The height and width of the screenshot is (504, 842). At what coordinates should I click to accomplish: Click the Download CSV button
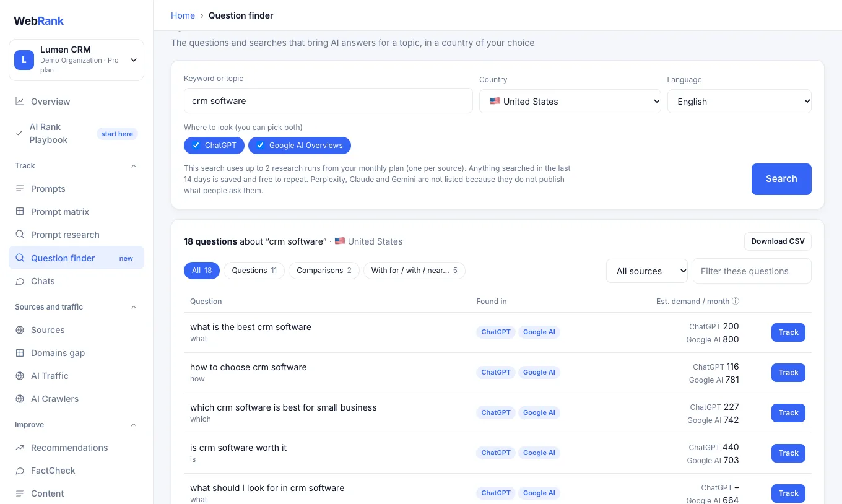tap(778, 241)
